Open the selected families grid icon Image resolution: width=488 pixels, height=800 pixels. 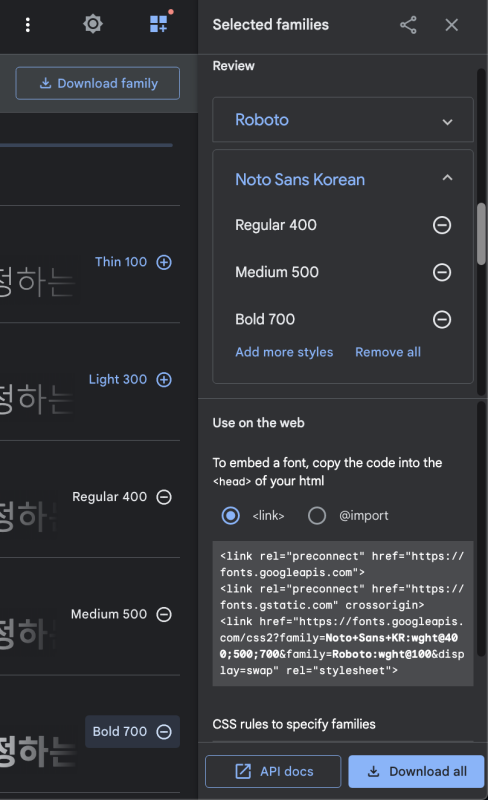pos(159,23)
